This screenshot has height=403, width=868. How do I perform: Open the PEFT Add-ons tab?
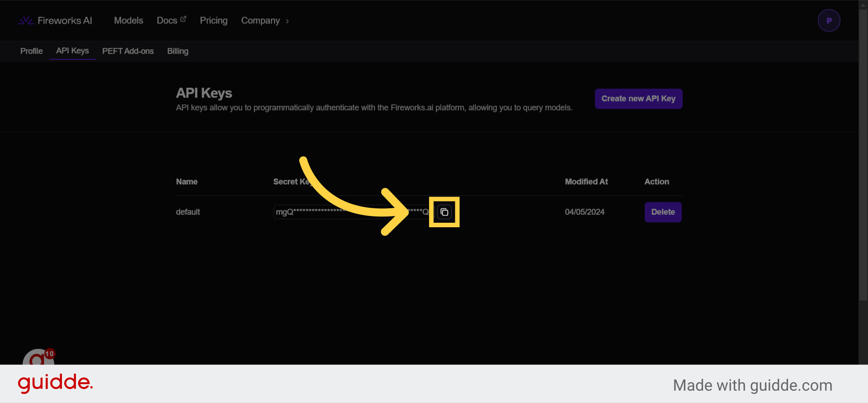(x=128, y=51)
